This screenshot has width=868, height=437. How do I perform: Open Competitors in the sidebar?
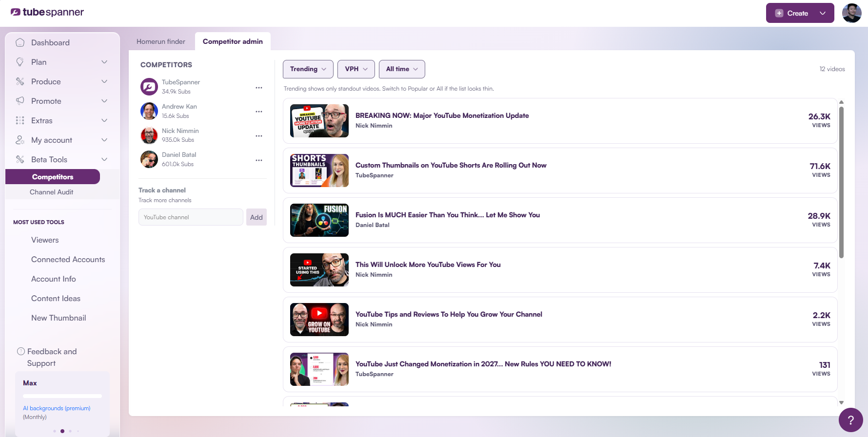tap(53, 177)
